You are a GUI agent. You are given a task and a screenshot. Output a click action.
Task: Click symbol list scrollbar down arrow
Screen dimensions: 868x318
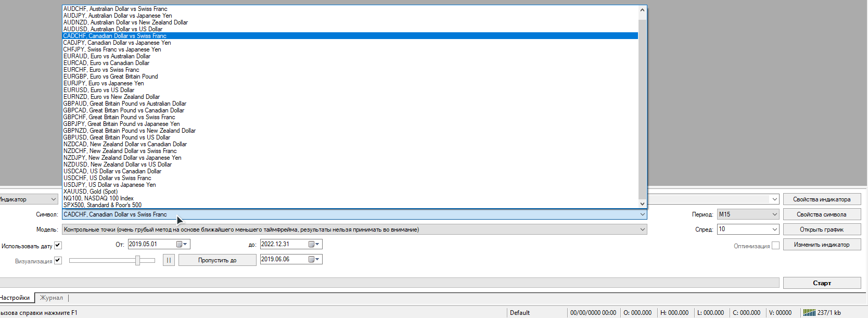coord(642,204)
